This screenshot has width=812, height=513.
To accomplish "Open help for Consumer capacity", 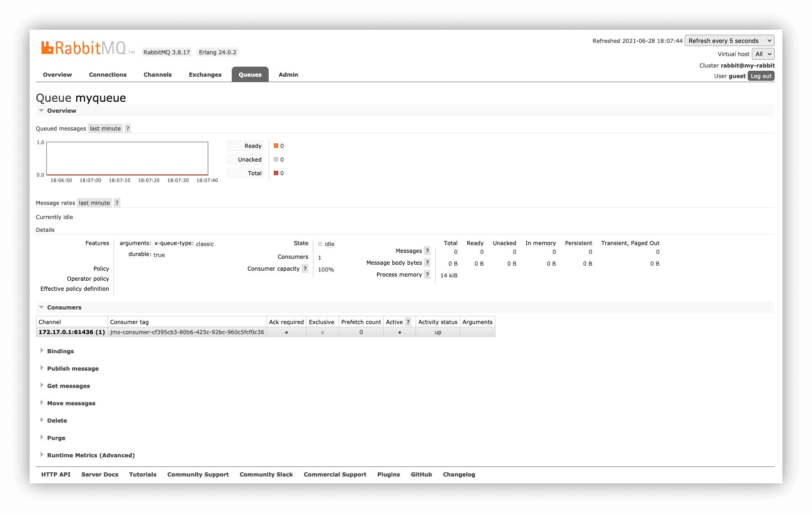I will [x=305, y=269].
